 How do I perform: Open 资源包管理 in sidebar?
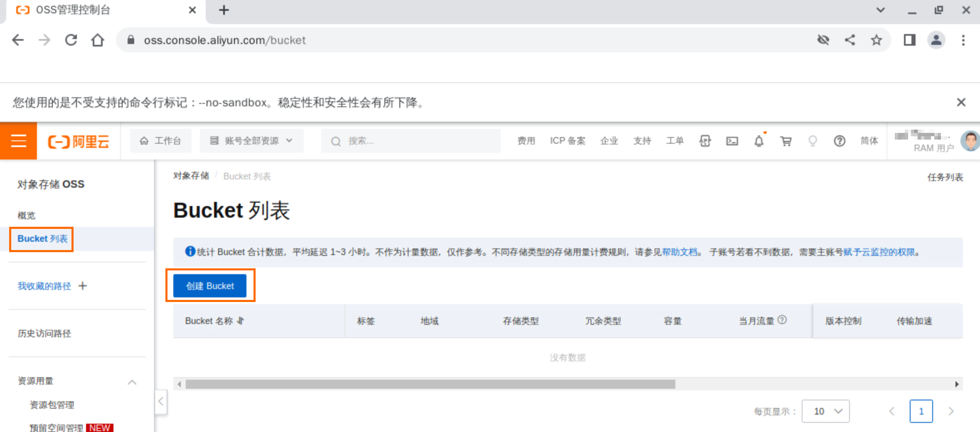pos(52,405)
